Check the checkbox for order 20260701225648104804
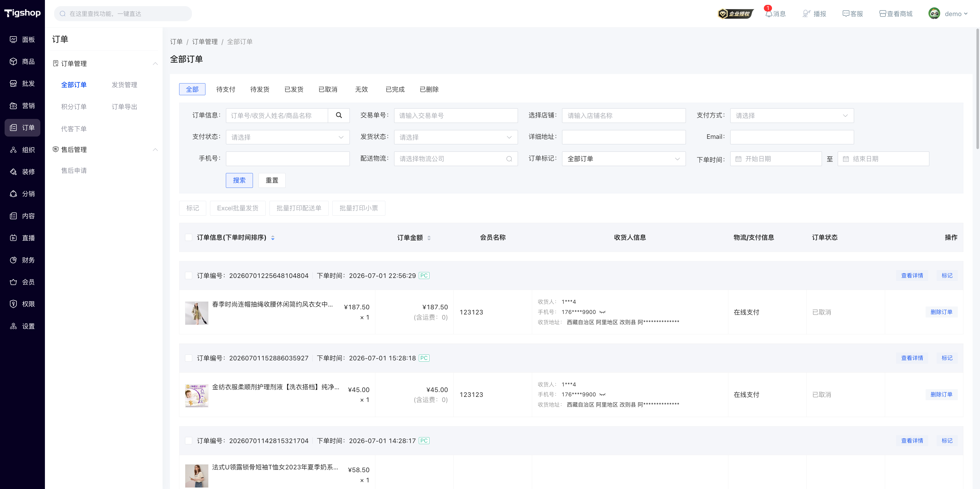The height and width of the screenshot is (489, 980). point(188,276)
